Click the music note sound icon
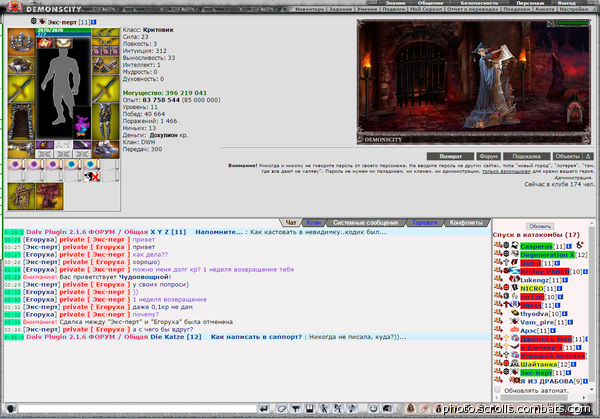 click(352, 409)
